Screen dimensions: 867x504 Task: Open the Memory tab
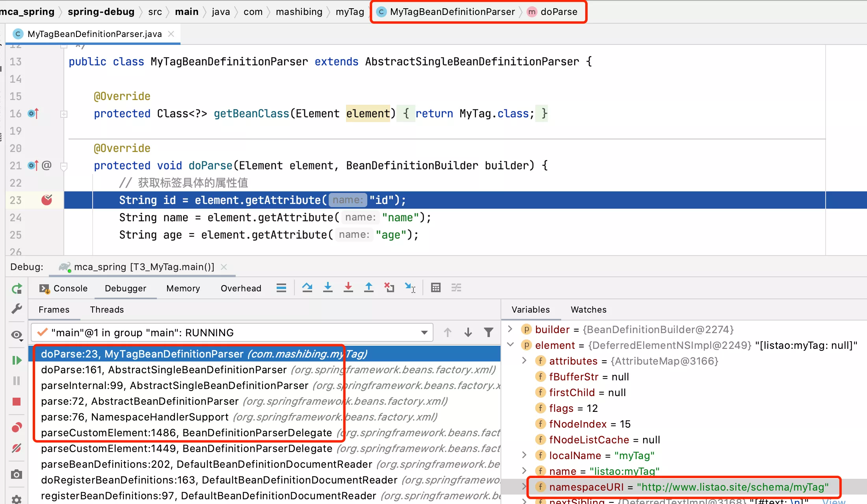coord(183,288)
